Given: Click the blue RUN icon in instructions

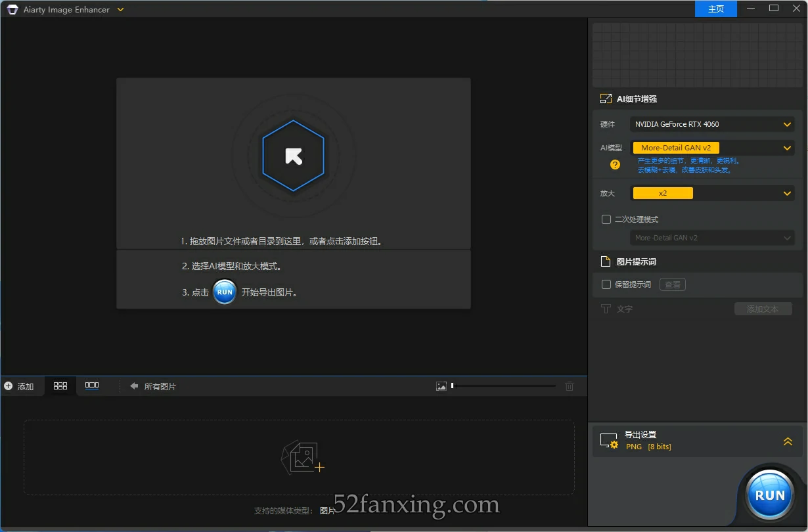Looking at the screenshot, I should tap(225, 292).
